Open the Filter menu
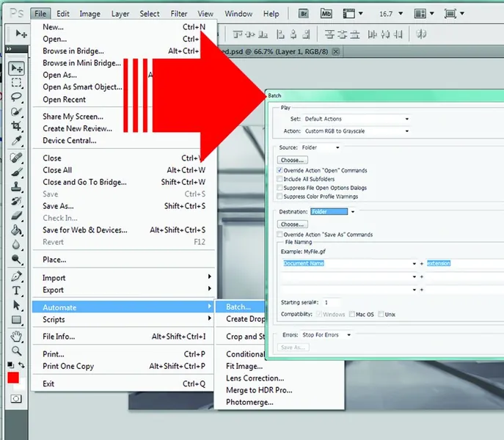Image resolution: width=504 pixels, height=440 pixels. click(179, 13)
